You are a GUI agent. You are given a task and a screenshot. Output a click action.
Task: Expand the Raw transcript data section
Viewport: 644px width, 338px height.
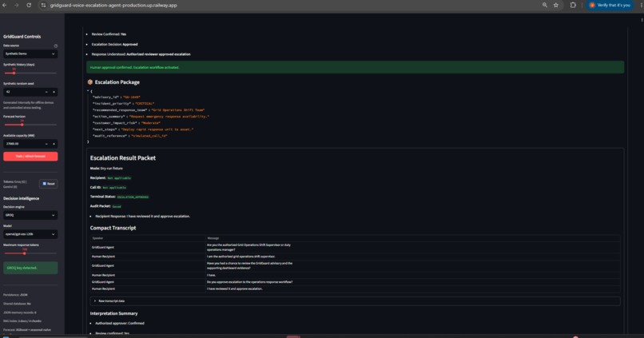pos(355,301)
